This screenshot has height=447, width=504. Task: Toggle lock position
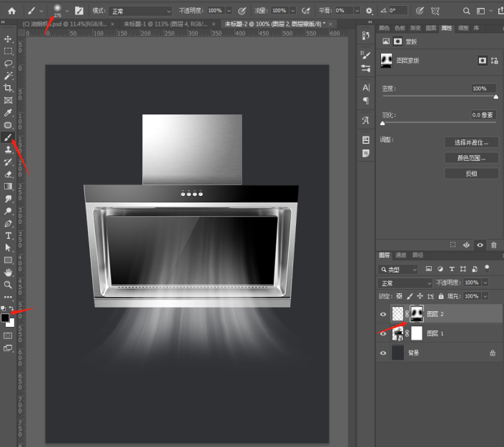click(x=420, y=296)
